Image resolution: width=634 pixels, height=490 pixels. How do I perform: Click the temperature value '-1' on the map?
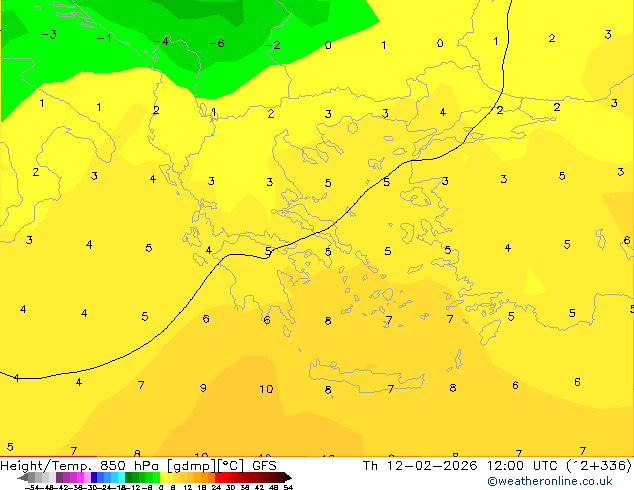tap(104, 38)
